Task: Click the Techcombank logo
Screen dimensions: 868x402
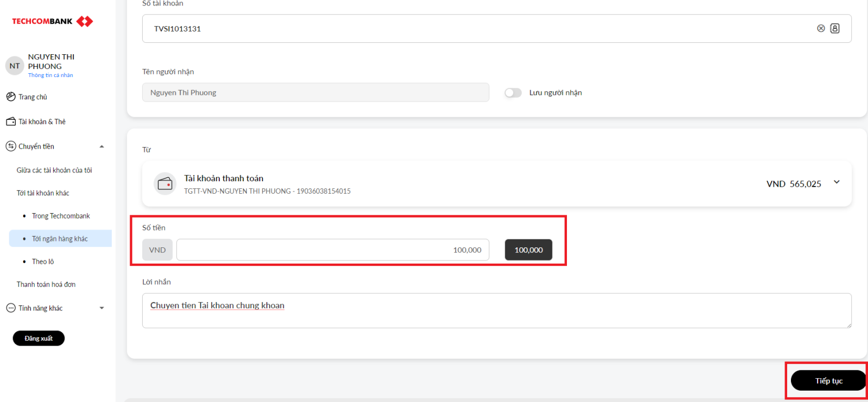Action: click(x=52, y=21)
